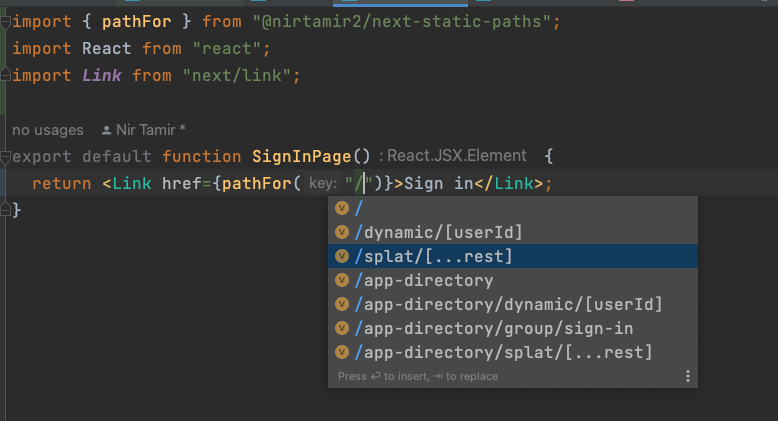Select /app-directory/group/sign-in suggestion
Screen dimensions: 778x421
point(513,328)
